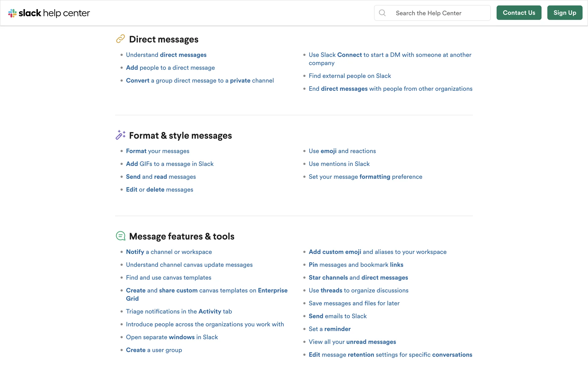
Task: Type in the Search the Help Center field
Action: pos(440,13)
